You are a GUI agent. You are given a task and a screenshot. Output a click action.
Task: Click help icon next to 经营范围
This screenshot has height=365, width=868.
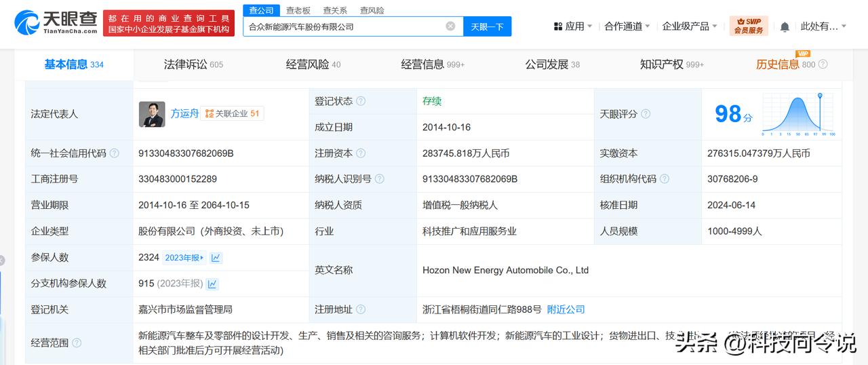(77, 343)
